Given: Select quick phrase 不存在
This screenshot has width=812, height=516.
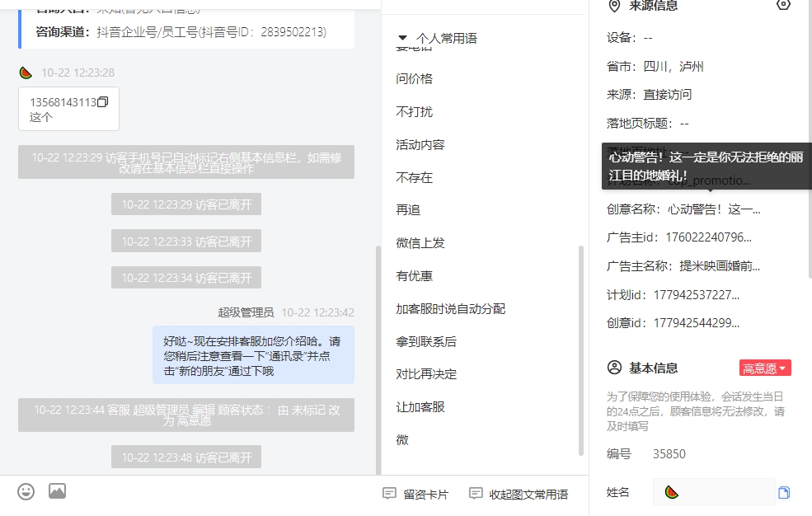Looking at the screenshot, I should pyautogui.click(x=415, y=177).
